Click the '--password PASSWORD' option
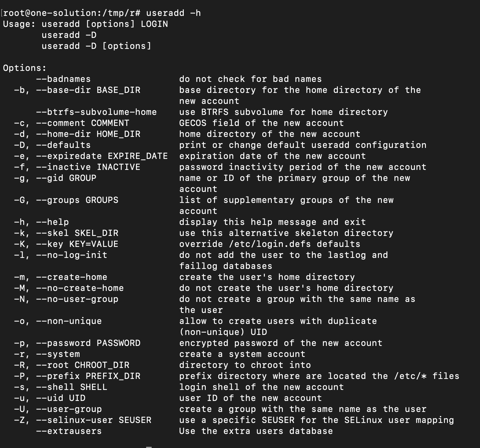Viewport: 480px width, 448px height. 88,343
